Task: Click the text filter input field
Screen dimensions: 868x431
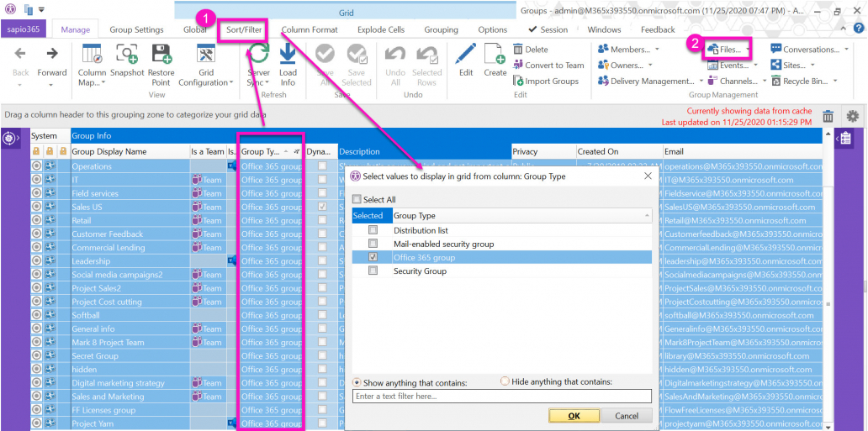Action: 501,397
